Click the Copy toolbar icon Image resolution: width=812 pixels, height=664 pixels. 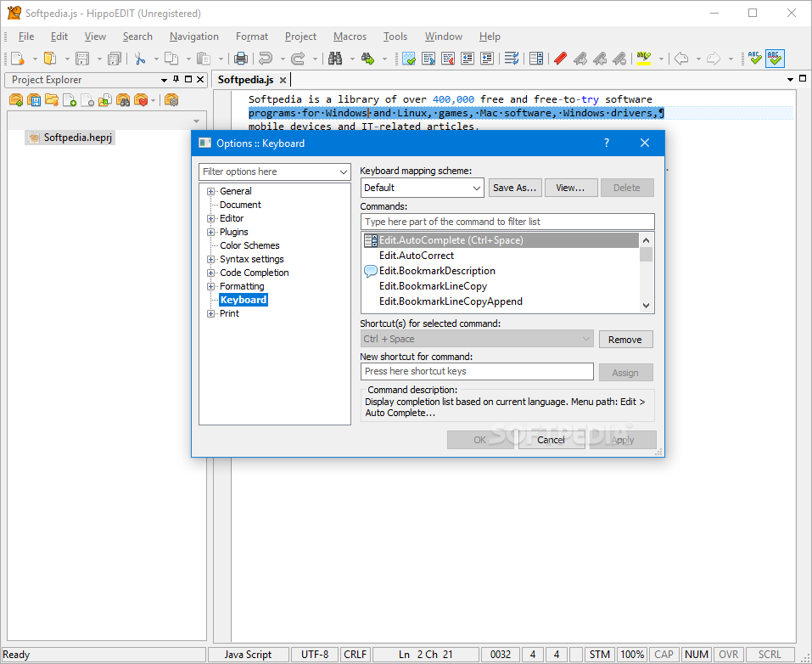point(171,59)
